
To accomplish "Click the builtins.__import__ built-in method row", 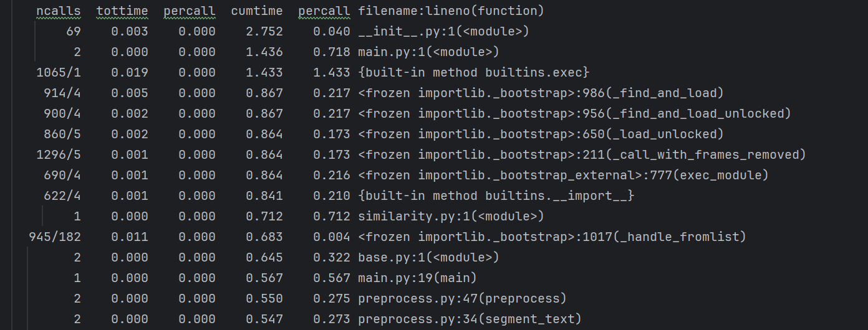I will coord(496,196).
